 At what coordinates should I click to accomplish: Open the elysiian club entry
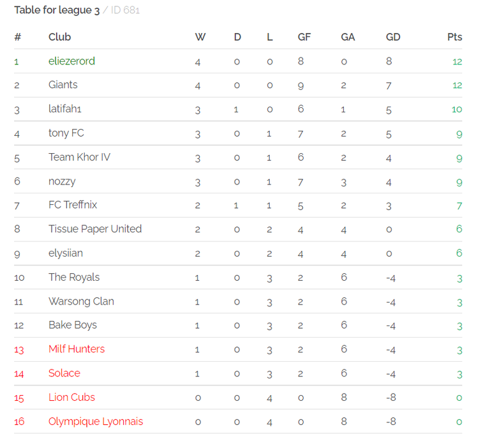click(x=66, y=253)
